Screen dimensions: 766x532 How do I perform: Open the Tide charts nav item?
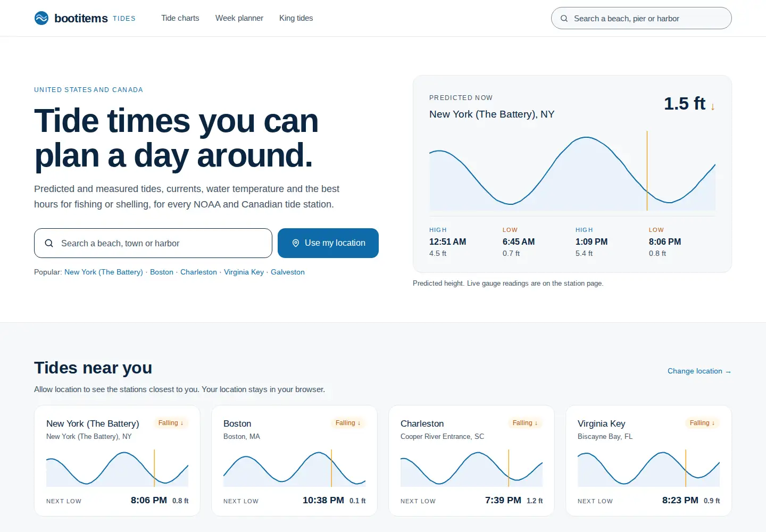180,18
